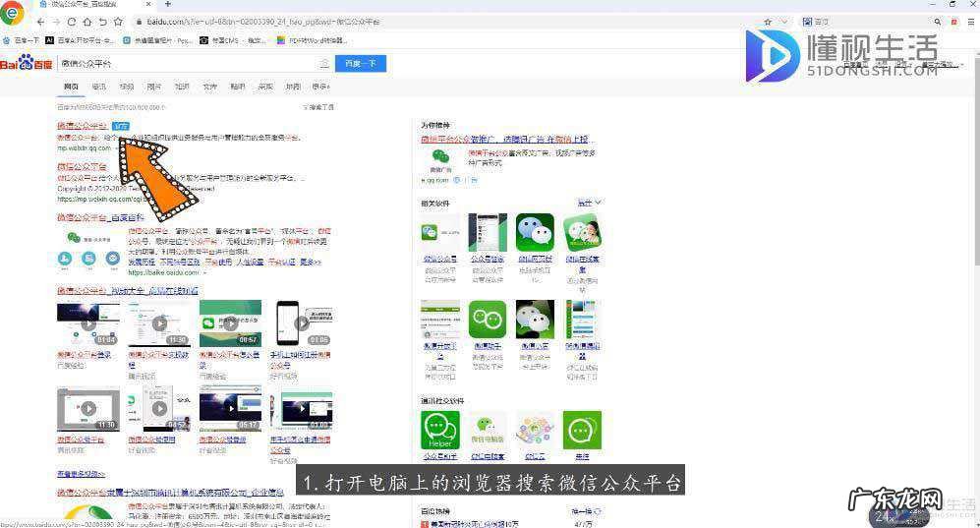
Task: Go back with the browser back arrow
Action: (40, 22)
